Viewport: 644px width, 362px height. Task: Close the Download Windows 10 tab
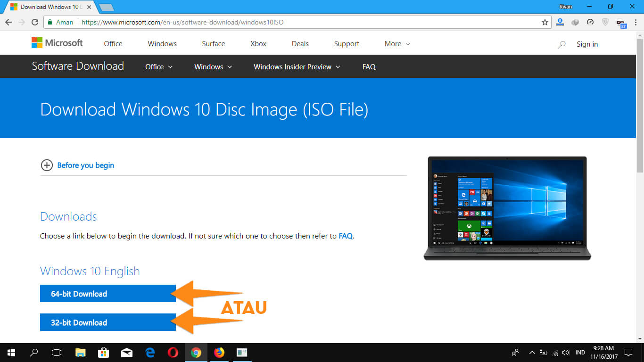[90, 7]
